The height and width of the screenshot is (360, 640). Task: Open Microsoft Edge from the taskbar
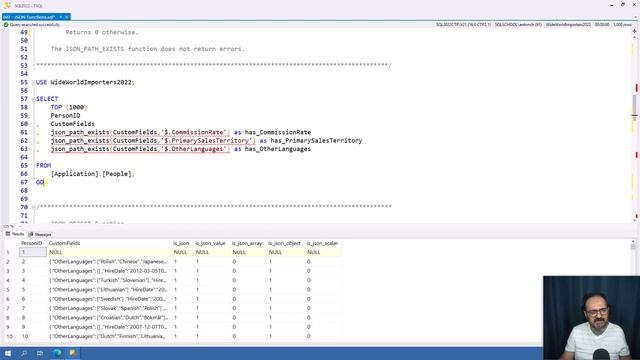[x=57, y=353]
